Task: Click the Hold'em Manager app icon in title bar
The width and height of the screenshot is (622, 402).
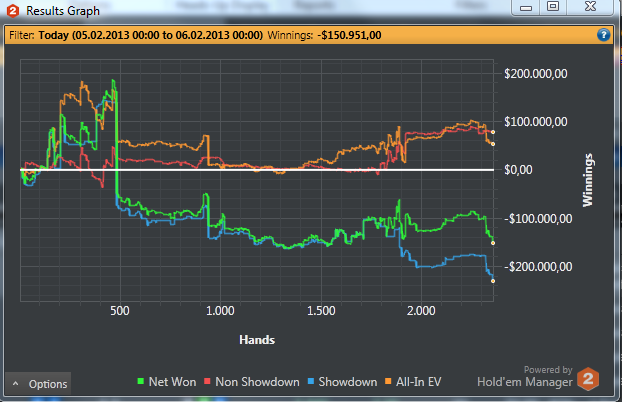Action: (13, 11)
